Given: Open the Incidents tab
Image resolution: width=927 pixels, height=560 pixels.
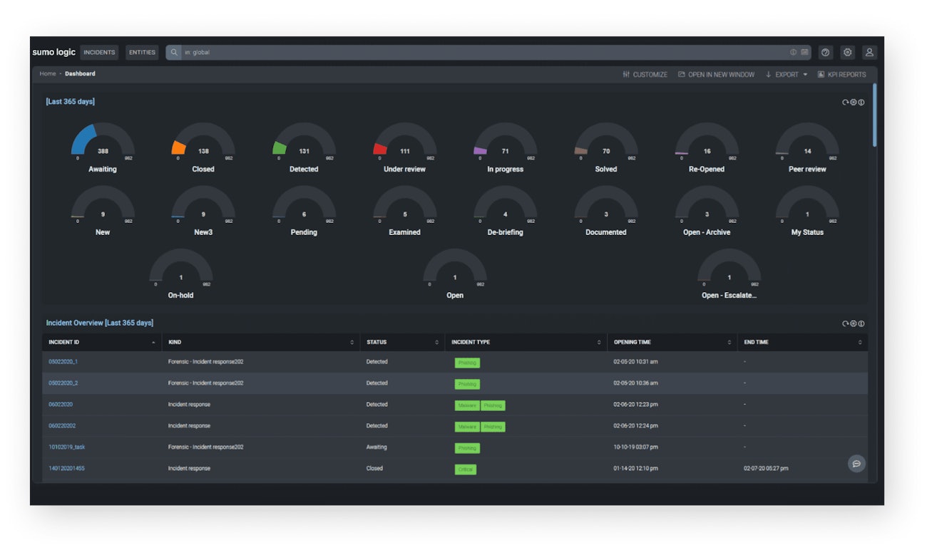Looking at the screenshot, I should point(99,53).
